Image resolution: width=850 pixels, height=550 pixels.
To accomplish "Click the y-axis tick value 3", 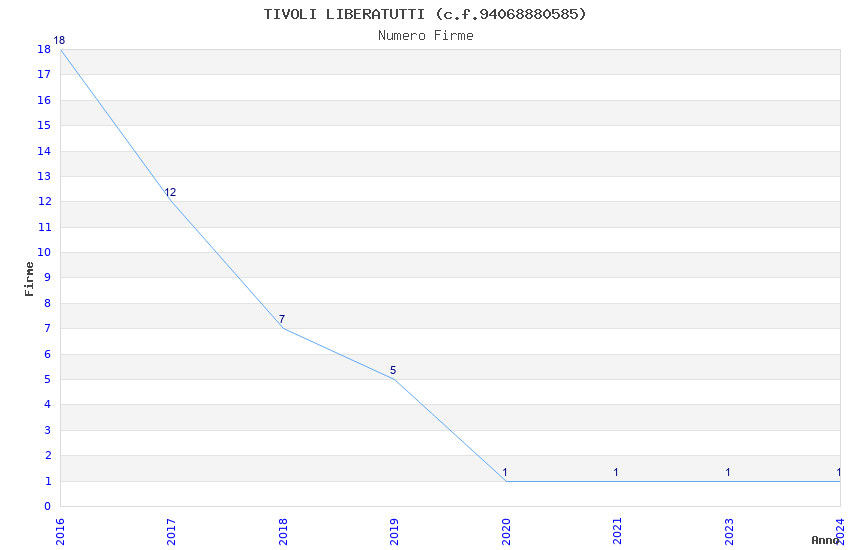I will pos(48,430).
